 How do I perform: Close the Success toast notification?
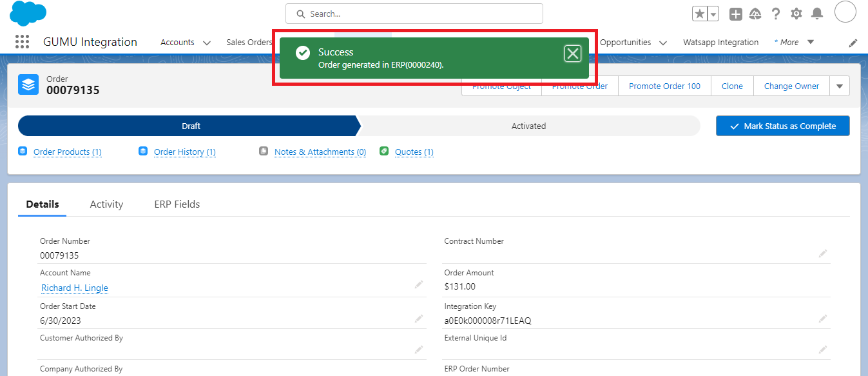tap(572, 54)
